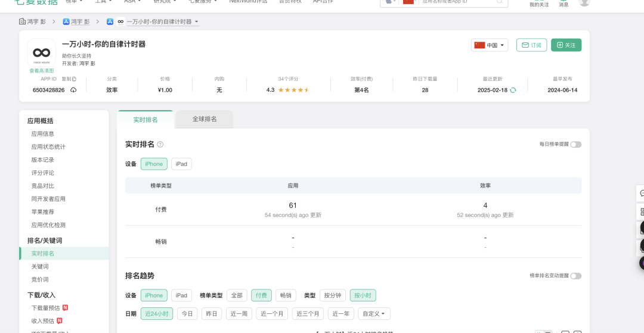The width and height of the screenshot is (644, 333).
Task: Select the 今日 date filter
Action: (x=187, y=314)
